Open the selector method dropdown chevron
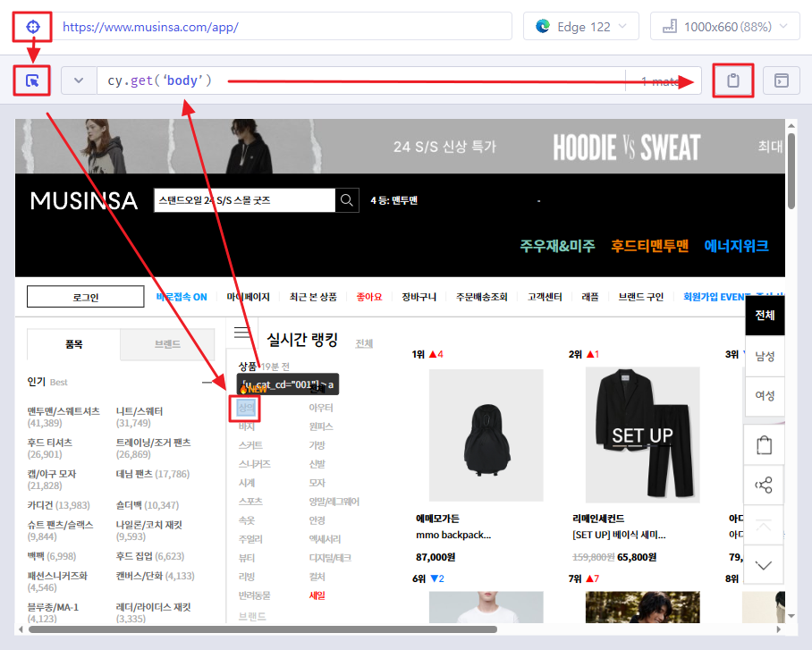The height and width of the screenshot is (650, 812). coord(79,80)
